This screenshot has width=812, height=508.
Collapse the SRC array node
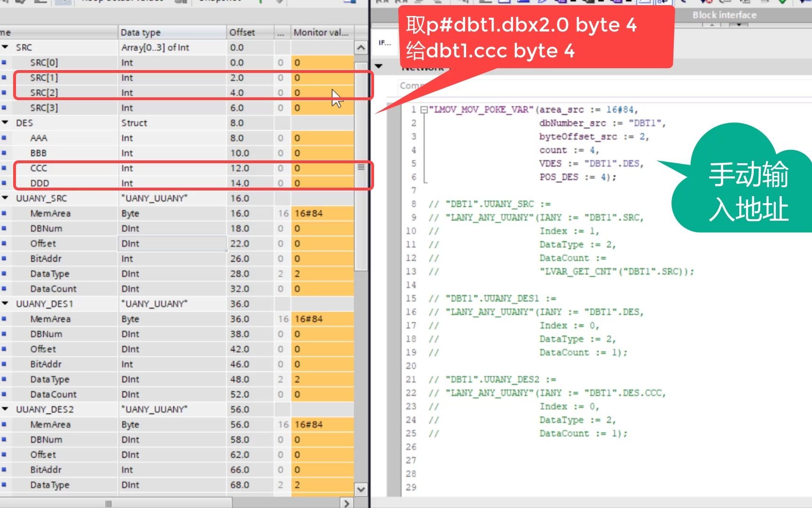point(5,47)
